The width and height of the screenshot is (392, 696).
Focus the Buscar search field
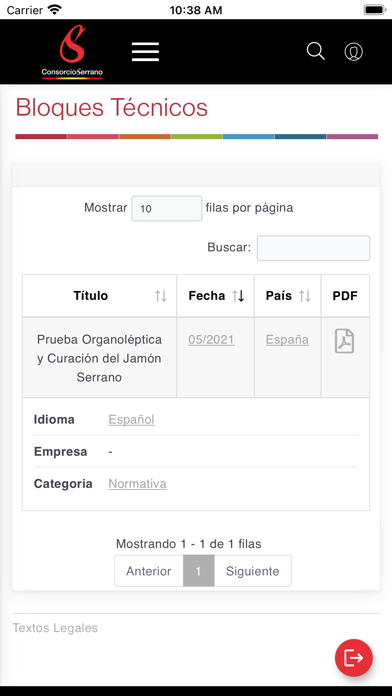tap(313, 248)
